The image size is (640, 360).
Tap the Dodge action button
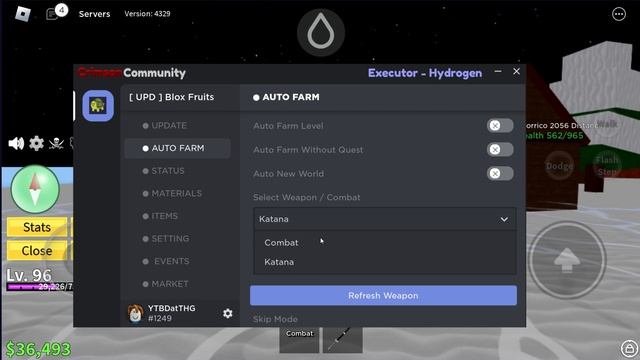pos(559,166)
